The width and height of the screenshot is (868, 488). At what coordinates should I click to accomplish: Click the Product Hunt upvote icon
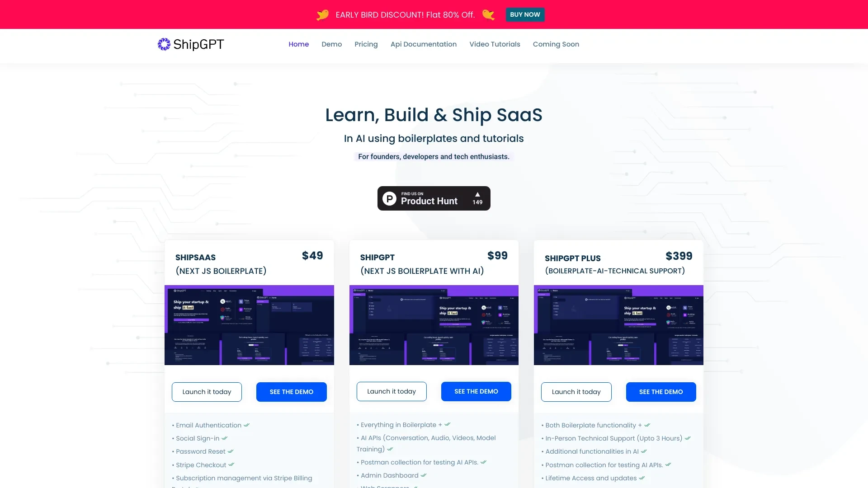(477, 194)
